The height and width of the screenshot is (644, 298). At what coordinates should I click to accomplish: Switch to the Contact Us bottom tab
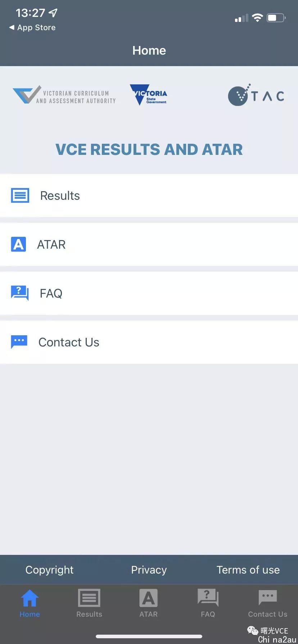(268, 603)
